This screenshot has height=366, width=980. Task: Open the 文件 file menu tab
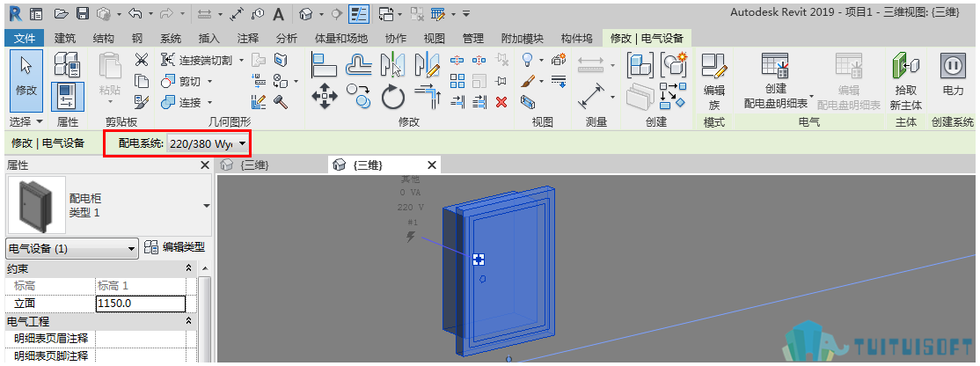point(25,38)
